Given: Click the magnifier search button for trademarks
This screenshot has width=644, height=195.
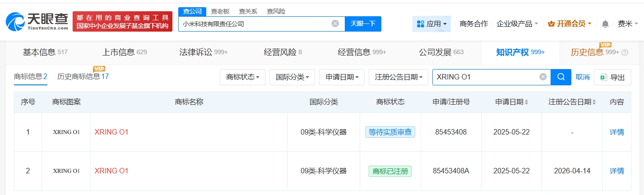Looking at the screenshot, I should pyautogui.click(x=561, y=77).
